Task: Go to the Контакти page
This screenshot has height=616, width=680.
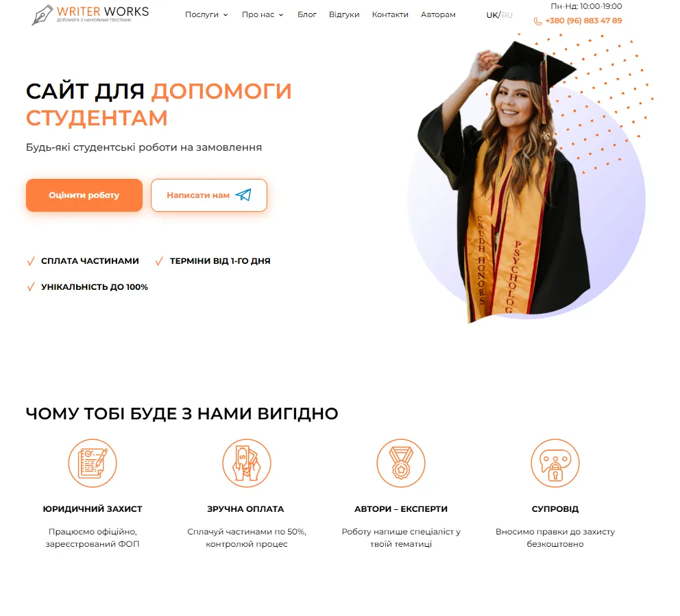Action: pyautogui.click(x=390, y=15)
